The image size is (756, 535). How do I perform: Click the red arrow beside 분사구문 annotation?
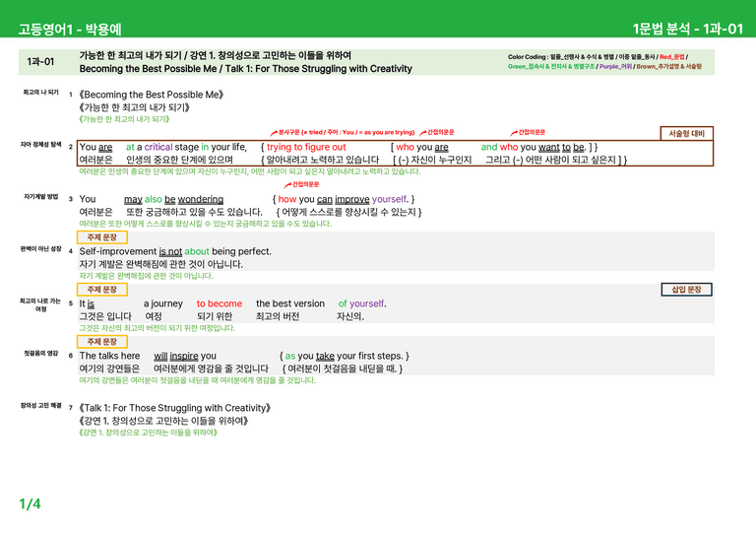274,133
